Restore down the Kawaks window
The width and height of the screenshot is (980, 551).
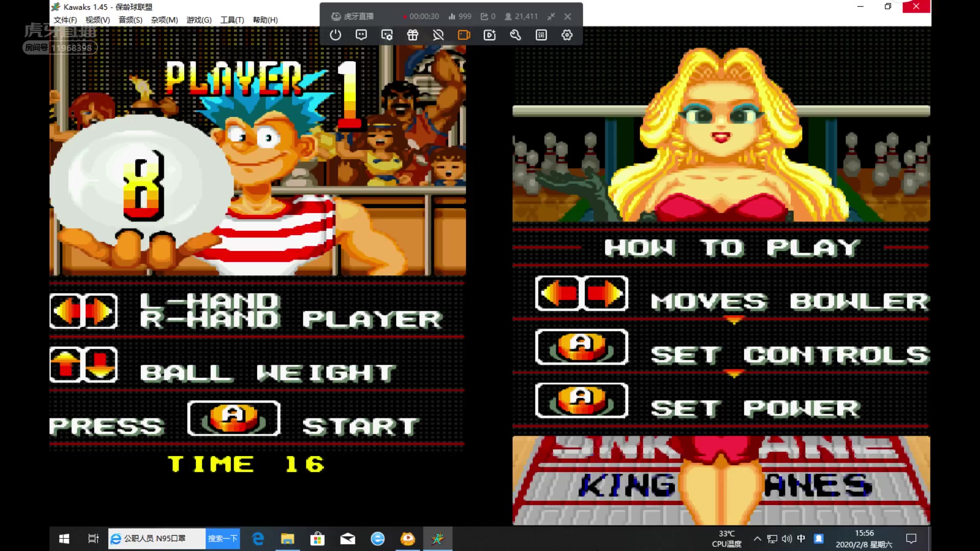[x=888, y=7]
